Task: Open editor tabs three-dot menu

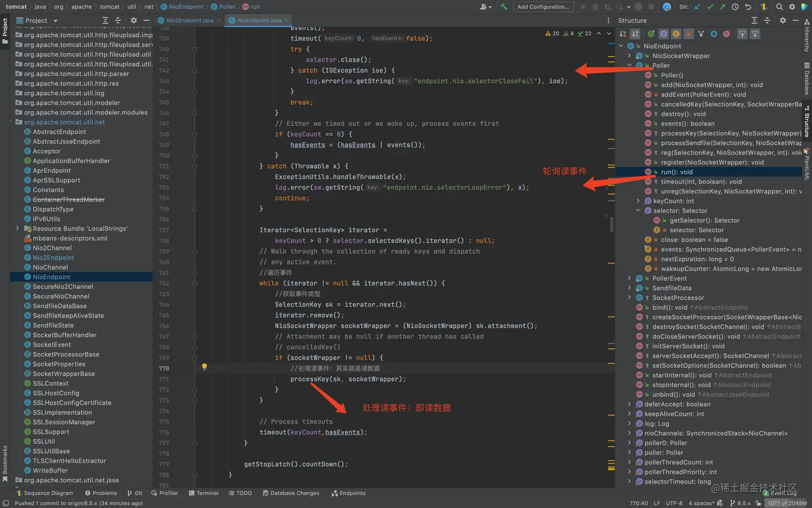Action: (x=608, y=20)
